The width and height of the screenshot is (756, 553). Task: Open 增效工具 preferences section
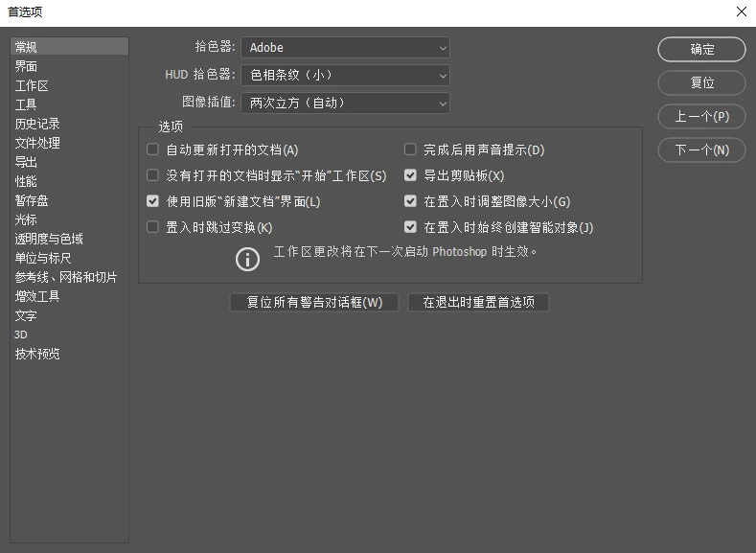[69, 296]
